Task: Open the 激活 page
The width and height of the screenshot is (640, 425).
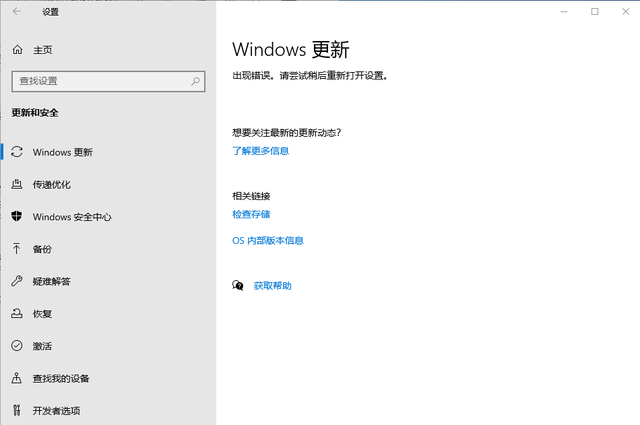Action: click(42, 346)
